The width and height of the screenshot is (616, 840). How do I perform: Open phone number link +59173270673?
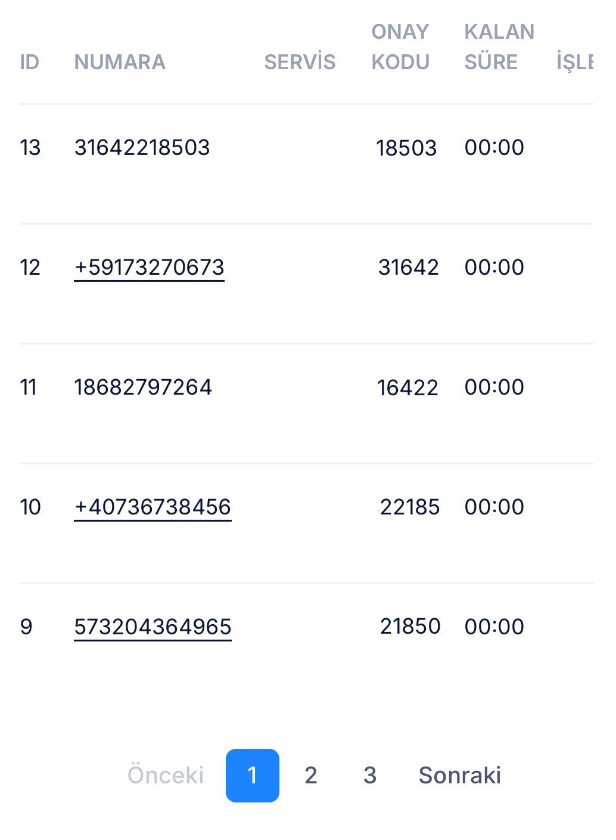pos(149,267)
